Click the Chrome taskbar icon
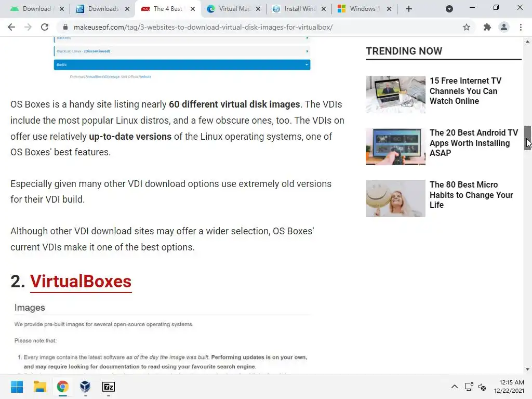532x399 pixels. tap(62, 387)
